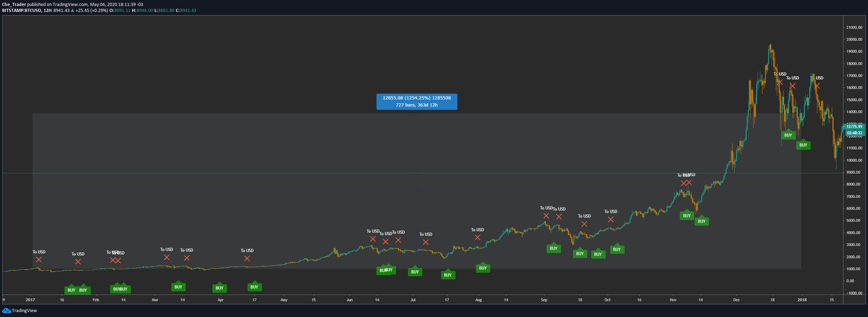Click the Jun label on the time axis
This screenshot has height=317, width=868.
349,300
